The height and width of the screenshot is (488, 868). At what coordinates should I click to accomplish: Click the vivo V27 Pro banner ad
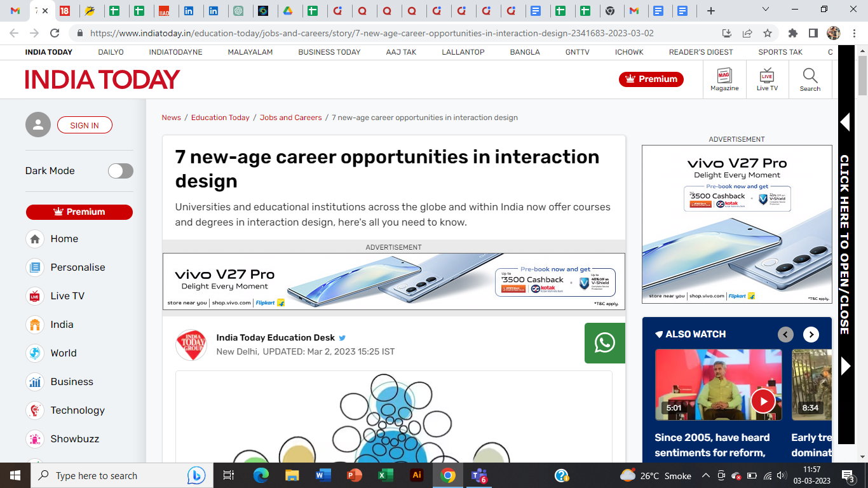[394, 281]
